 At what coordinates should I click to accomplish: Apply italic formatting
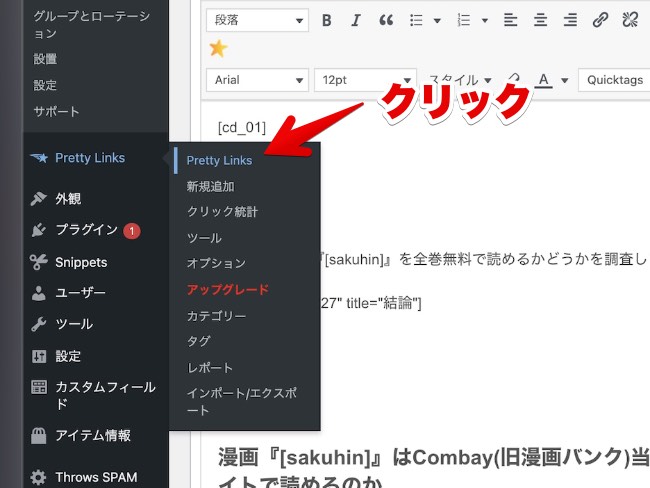[x=355, y=20]
